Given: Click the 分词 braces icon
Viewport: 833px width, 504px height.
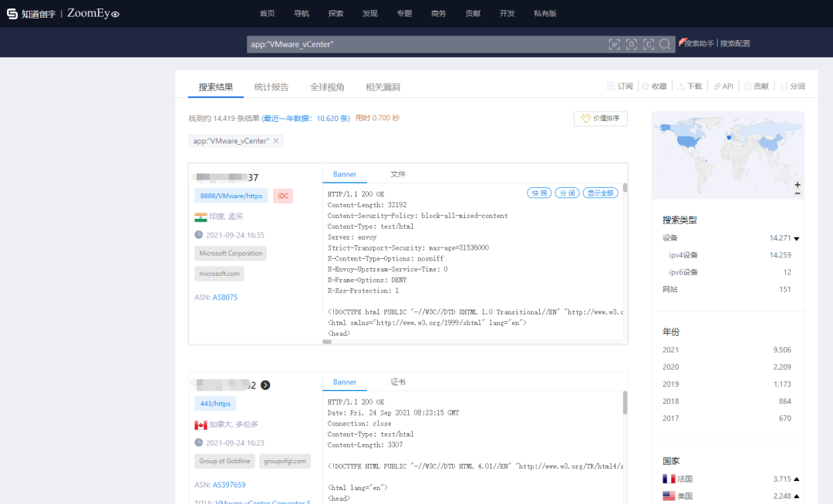Looking at the screenshot, I should point(784,86).
